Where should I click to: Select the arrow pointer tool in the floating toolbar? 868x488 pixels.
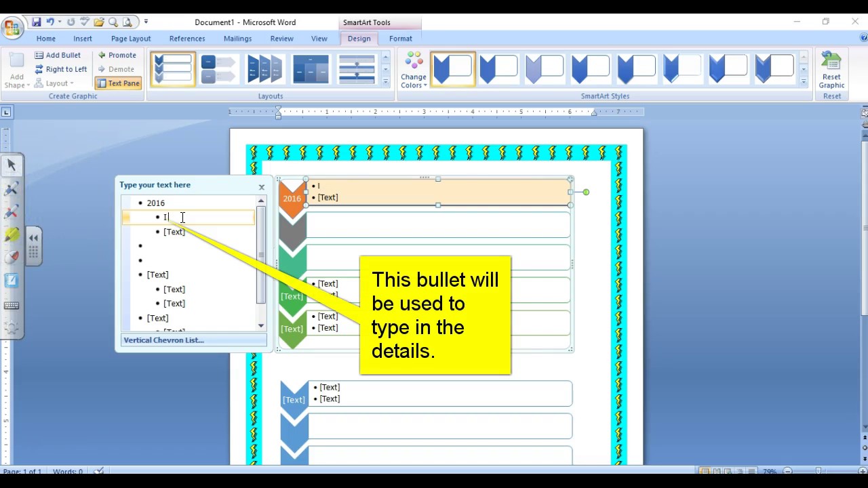coord(12,165)
